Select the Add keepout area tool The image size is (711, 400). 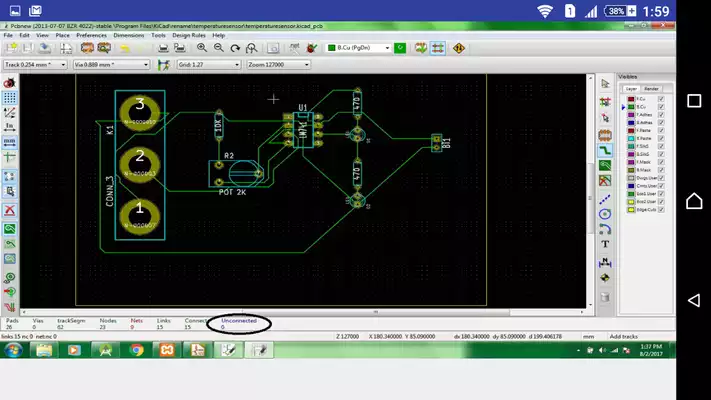coord(605,181)
